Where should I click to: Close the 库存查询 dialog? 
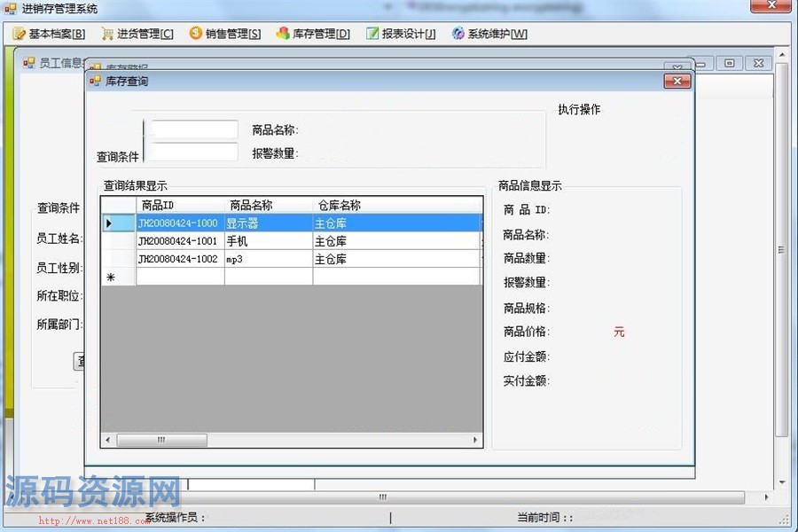[x=677, y=81]
